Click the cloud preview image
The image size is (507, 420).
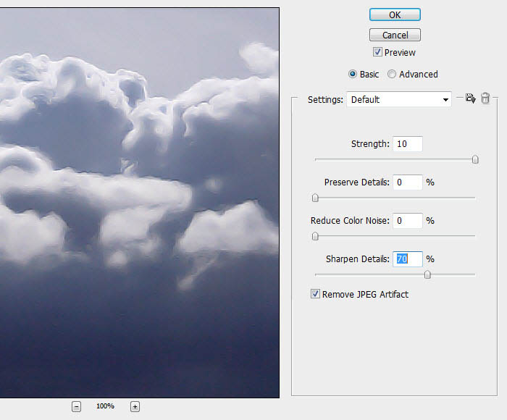[139, 203]
